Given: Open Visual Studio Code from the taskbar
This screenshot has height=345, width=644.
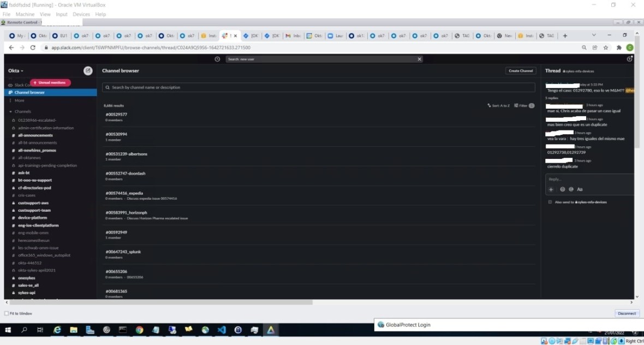Looking at the screenshot, I should [x=222, y=329].
